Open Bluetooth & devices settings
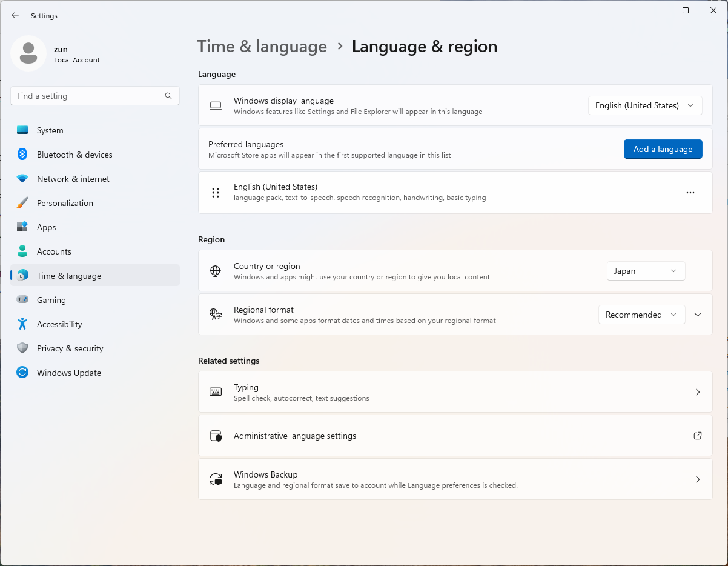 coord(95,155)
